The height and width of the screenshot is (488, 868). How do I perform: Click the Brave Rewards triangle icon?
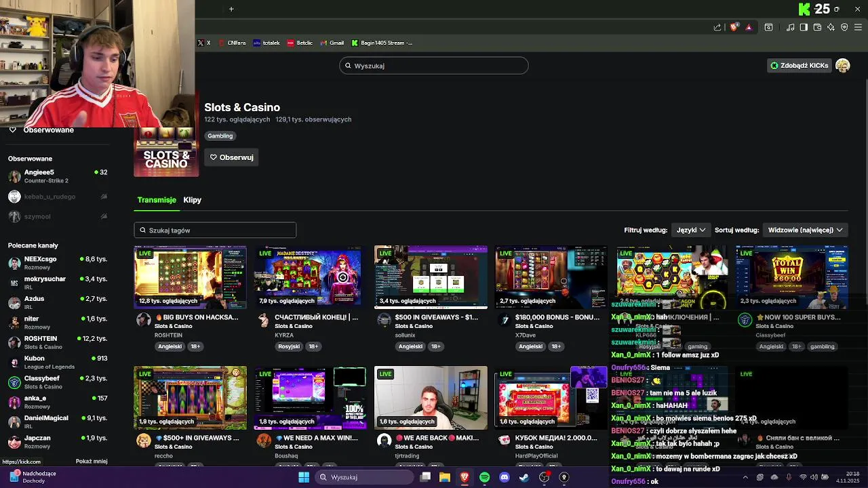pyautogui.click(x=749, y=27)
